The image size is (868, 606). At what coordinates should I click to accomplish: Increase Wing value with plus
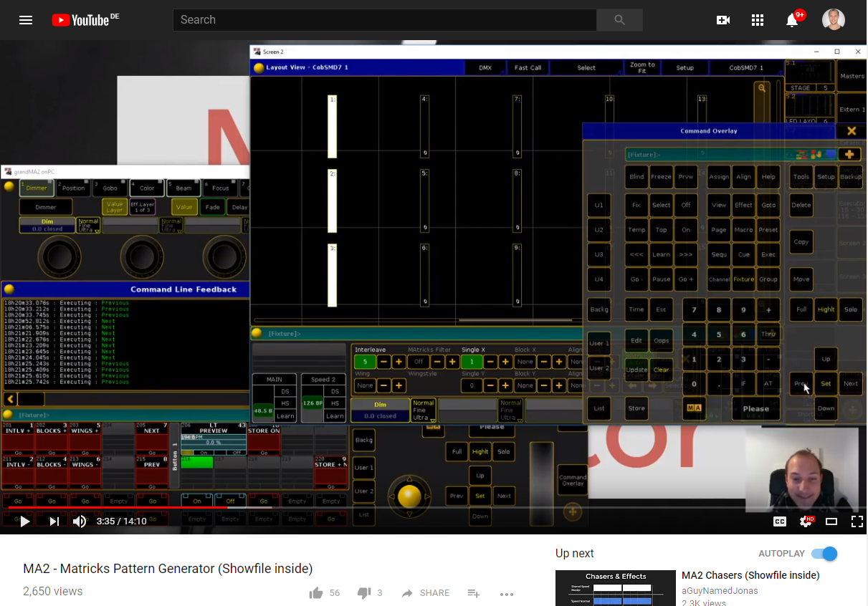(x=399, y=385)
